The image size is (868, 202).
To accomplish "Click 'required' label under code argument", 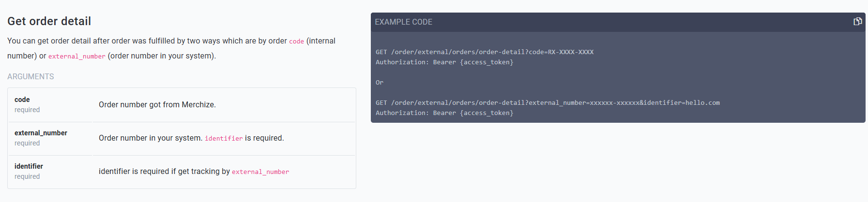I will pyautogui.click(x=27, y=110).
